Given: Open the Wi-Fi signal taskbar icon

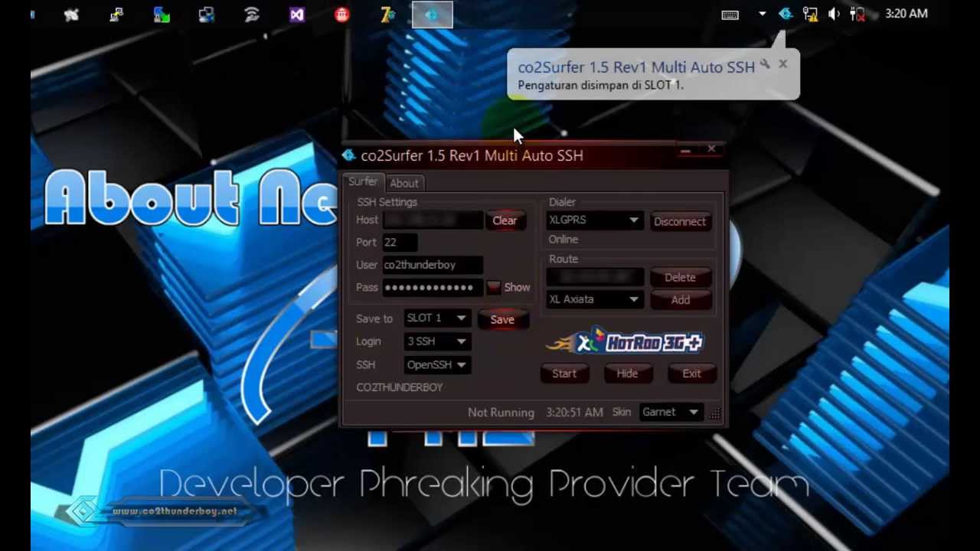Looking at the screenshot, I should (x=252, y=15).
